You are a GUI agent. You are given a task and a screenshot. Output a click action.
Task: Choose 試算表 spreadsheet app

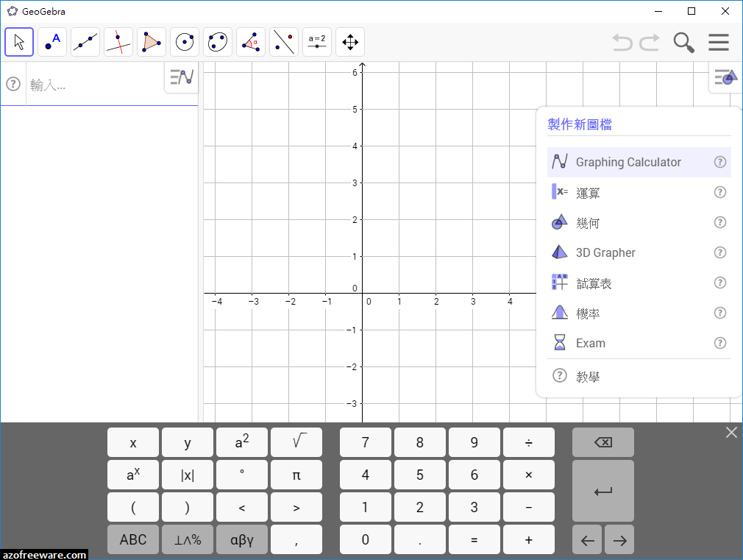[x=639, y=283]
